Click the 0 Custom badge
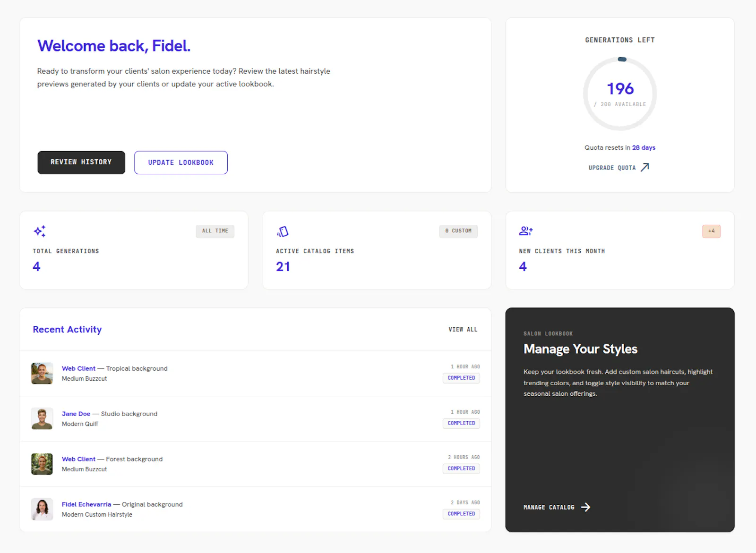Viewport: 756px width, 553px height. [458, 231]
